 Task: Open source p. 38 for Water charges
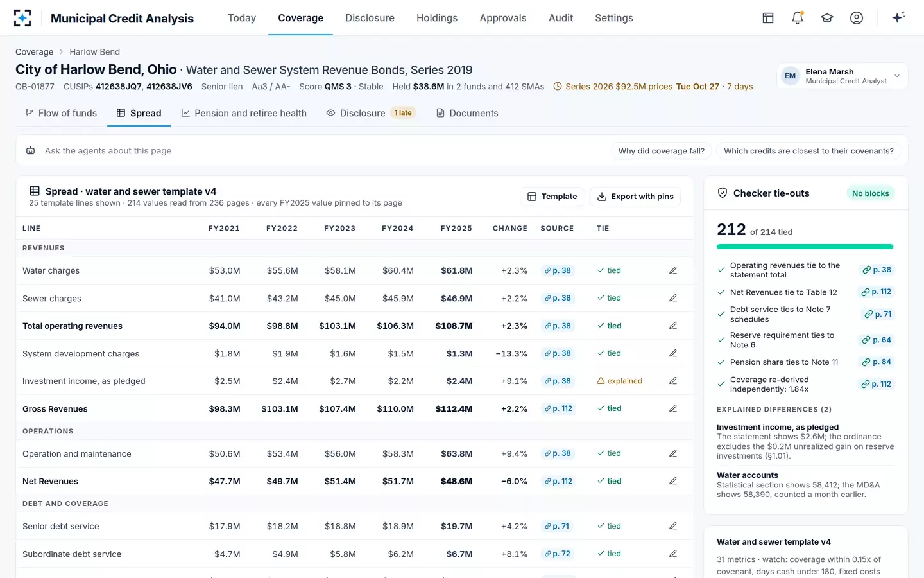[x=558, y=270]
